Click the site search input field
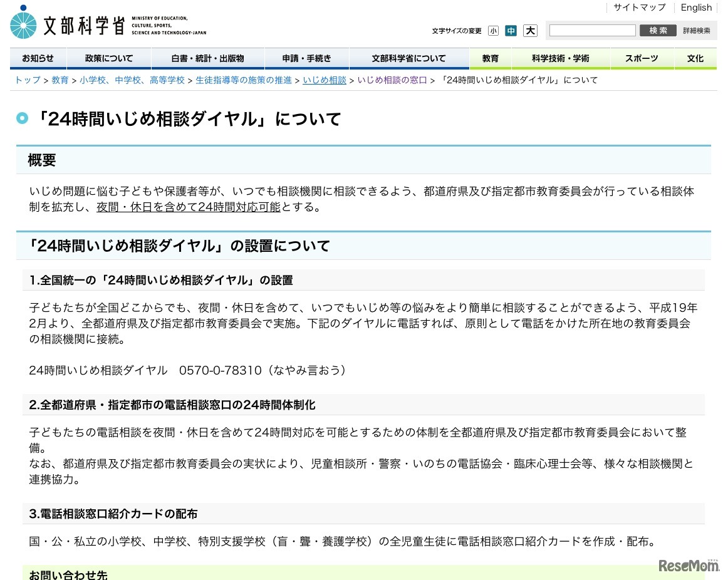 (592, 31)
